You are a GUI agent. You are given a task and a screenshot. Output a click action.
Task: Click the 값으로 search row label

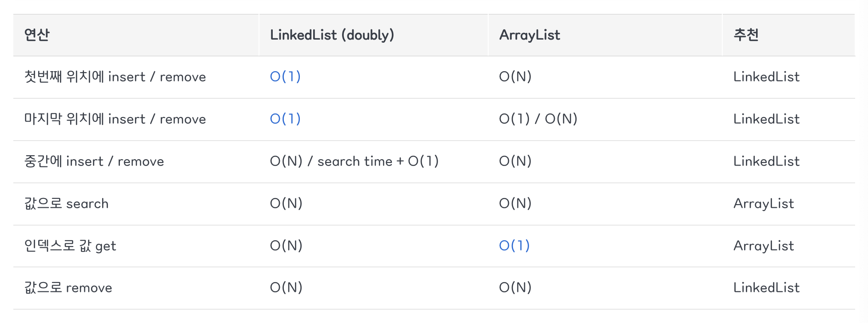[67, 204]
